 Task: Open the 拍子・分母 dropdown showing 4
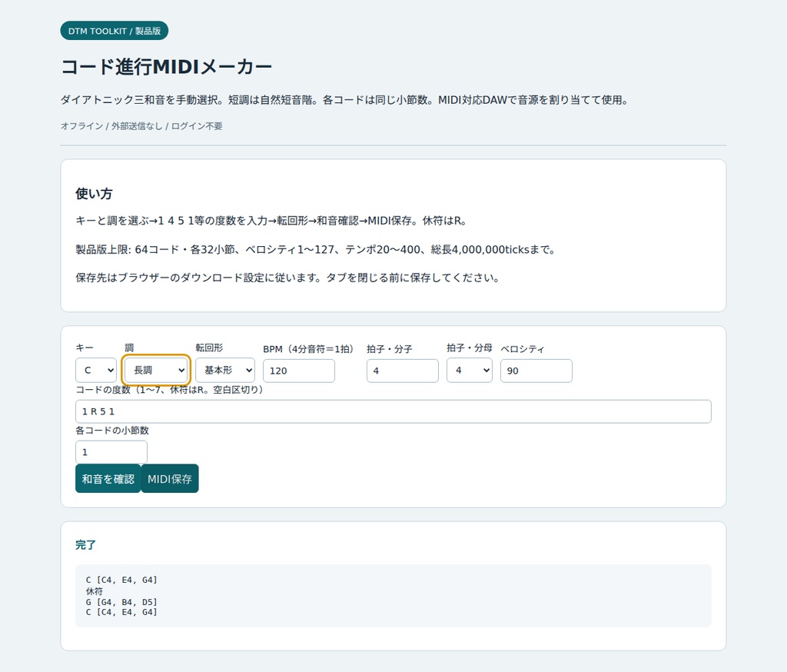[470, 370]
